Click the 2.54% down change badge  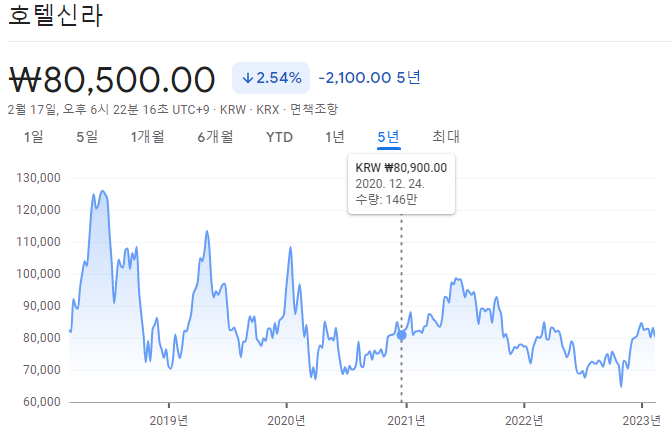271,78
